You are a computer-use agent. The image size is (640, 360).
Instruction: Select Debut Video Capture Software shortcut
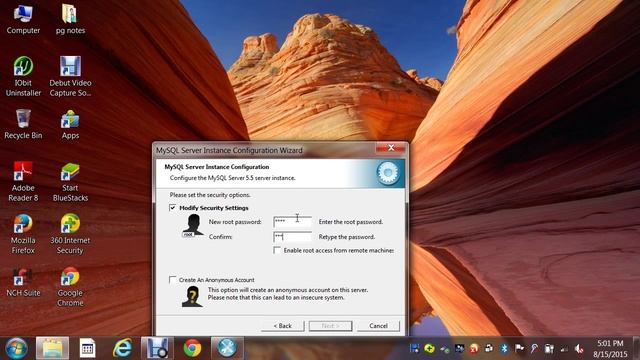(70, 77)
